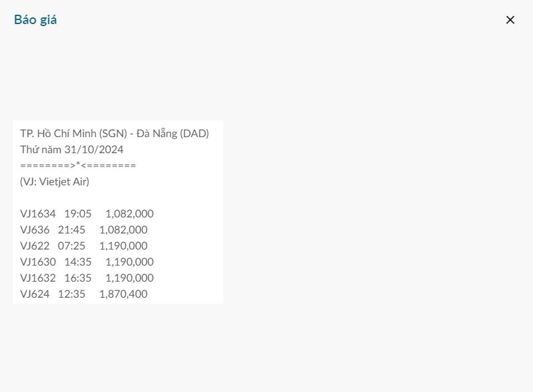Click the 12:35 departure time
The image size is (533, 392).
point(72,294)
